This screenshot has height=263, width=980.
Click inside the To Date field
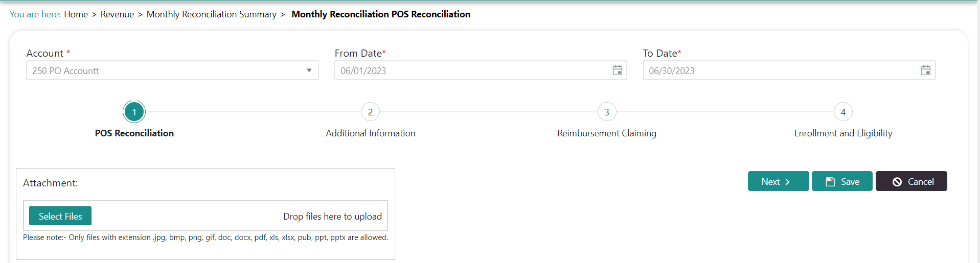pos(777,70)
